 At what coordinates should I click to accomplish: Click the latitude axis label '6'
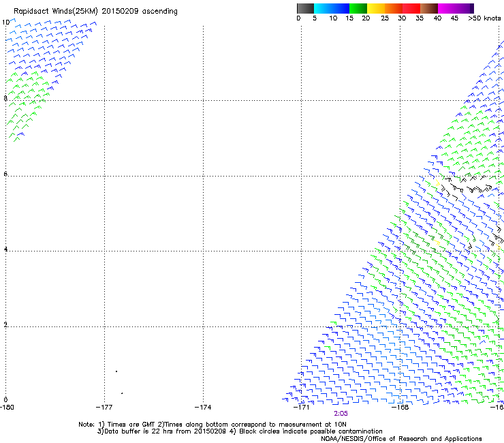tap(5, 174)
